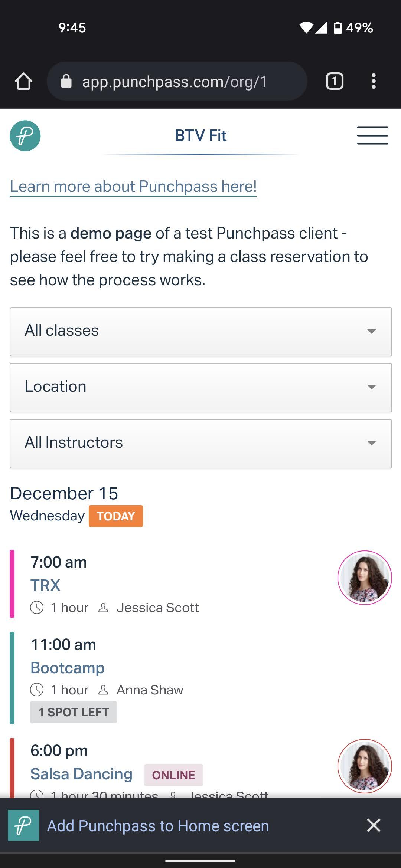Click Jessica Scott's photo on the TRX class
This screenshot has width=401, height=868.
click(365, 578)
